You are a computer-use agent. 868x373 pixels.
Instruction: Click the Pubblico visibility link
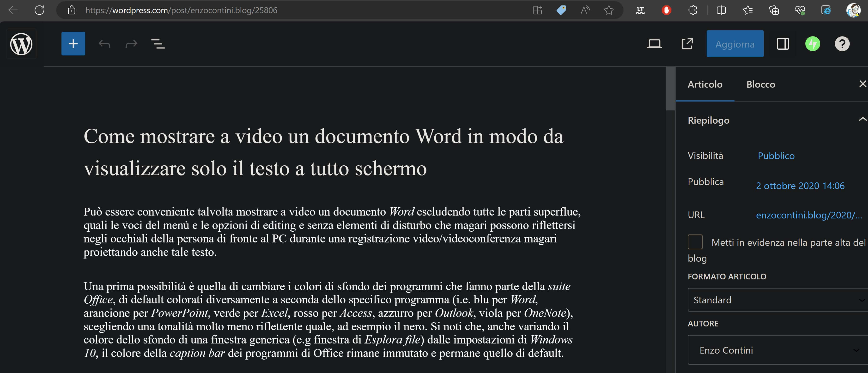tap(776, 156)
